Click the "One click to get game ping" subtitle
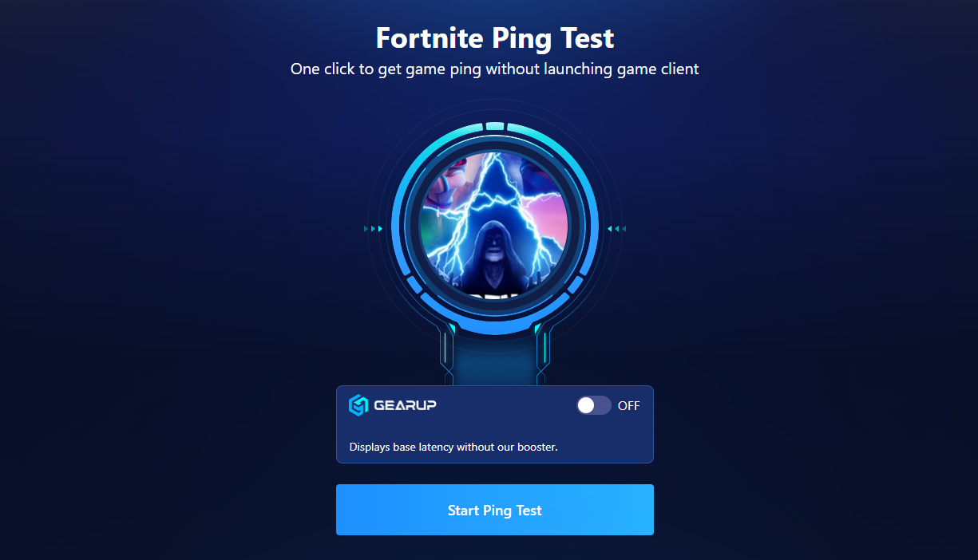This screenshot has height=560, width=978. (495, 69)
